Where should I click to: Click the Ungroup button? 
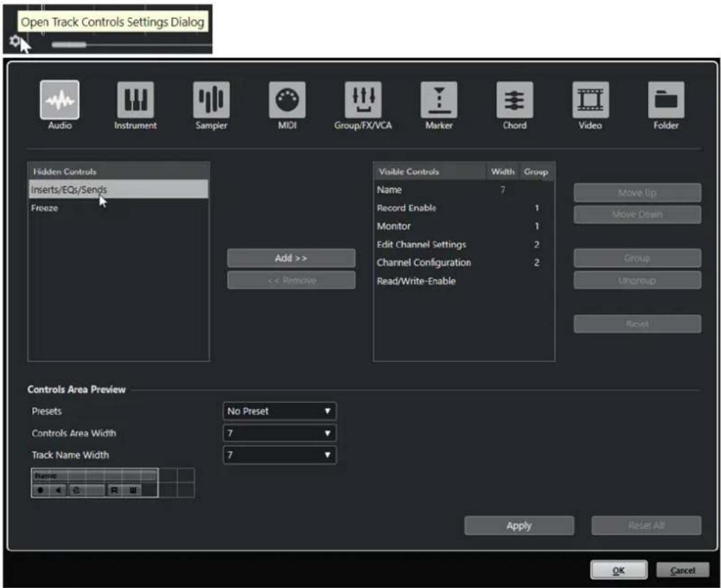pyautogui.click(x=637, y=280)
